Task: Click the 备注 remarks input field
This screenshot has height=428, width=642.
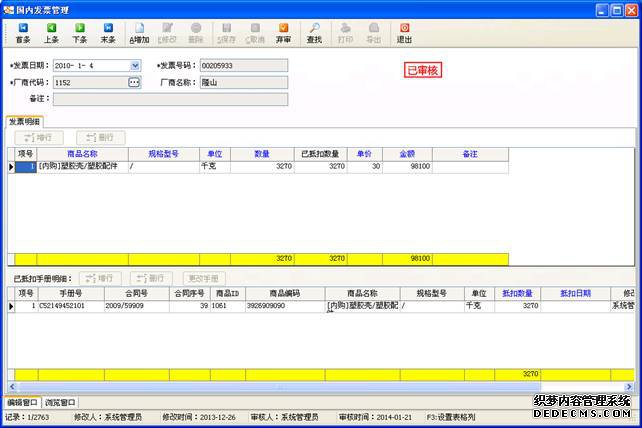Action: point(170,99)
